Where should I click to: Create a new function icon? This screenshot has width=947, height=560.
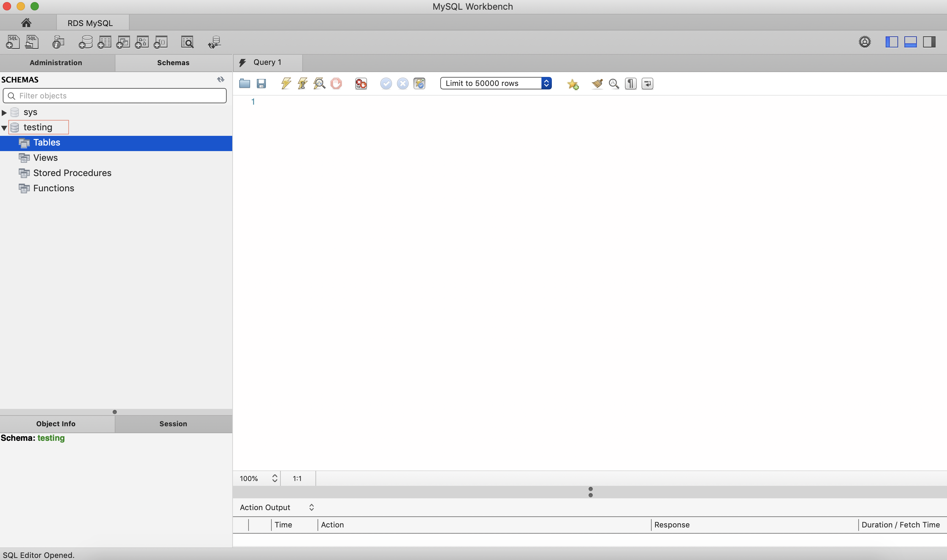(160, 42)
